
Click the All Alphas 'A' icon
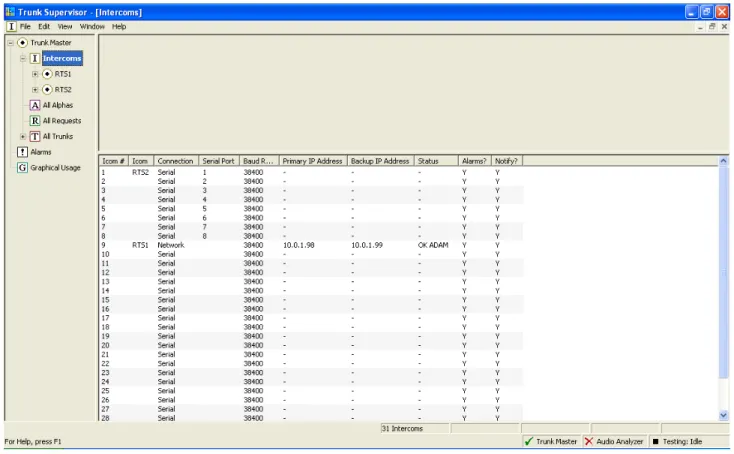35,105
